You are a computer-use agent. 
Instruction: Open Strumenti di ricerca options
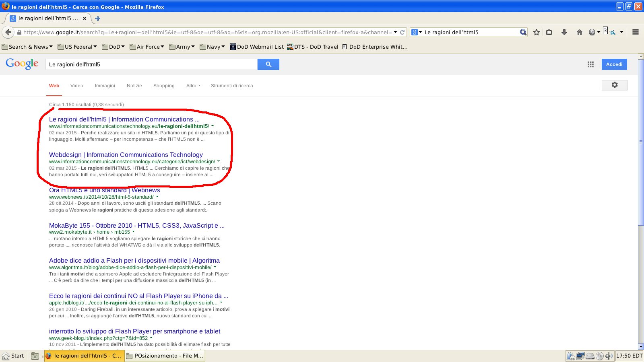(232, 86)
